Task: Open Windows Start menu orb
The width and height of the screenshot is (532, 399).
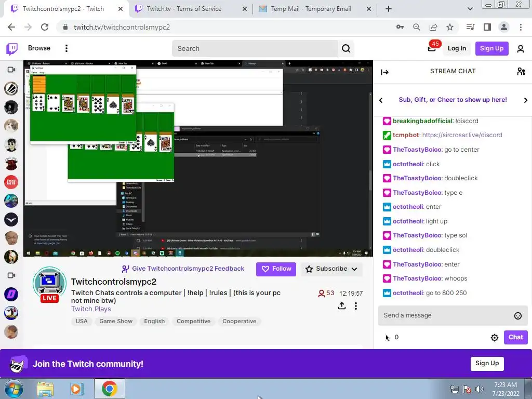Action: [14, 389]
